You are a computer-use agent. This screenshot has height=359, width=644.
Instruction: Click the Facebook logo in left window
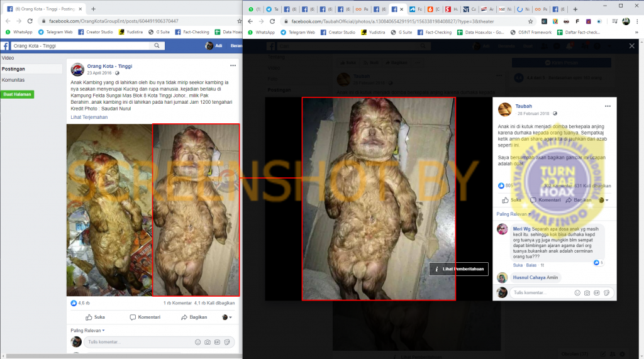click(x=5, y=46)
